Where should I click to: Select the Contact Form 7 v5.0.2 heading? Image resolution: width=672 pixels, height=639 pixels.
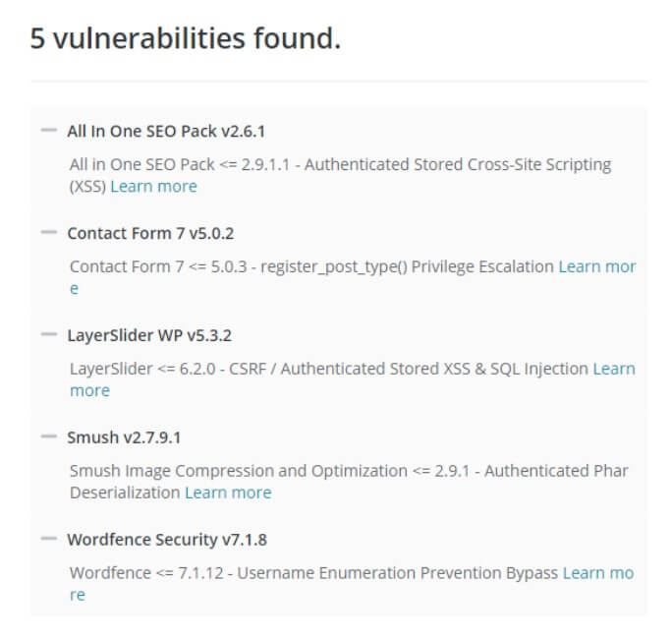coord(151,233)
